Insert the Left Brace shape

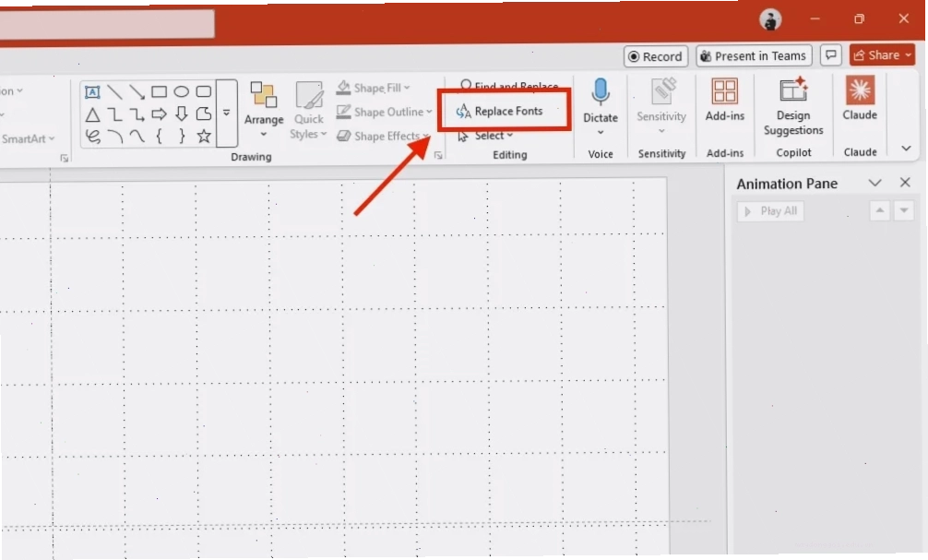[159, 137]
